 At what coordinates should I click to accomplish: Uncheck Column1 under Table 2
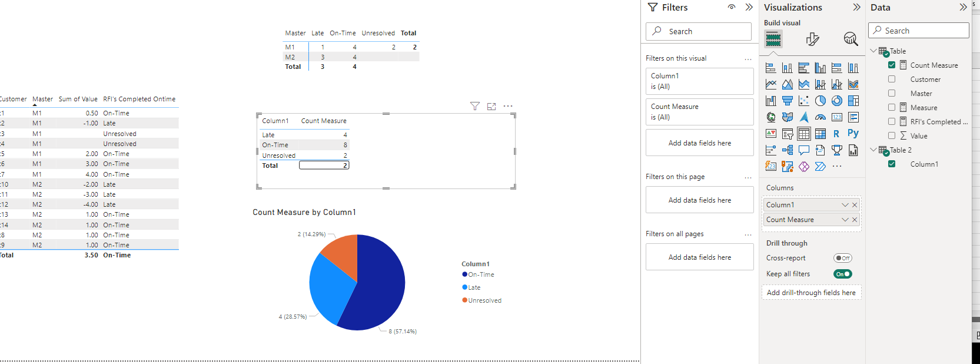(892, 164)
